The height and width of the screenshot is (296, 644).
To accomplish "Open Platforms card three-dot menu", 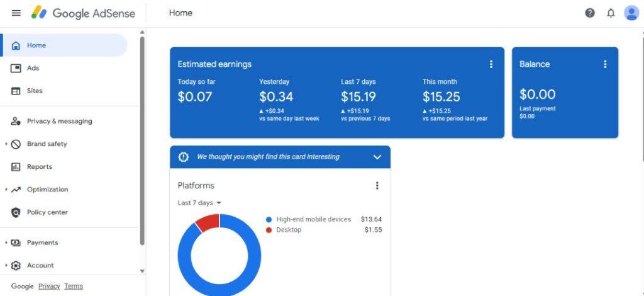I will (377, 186).
